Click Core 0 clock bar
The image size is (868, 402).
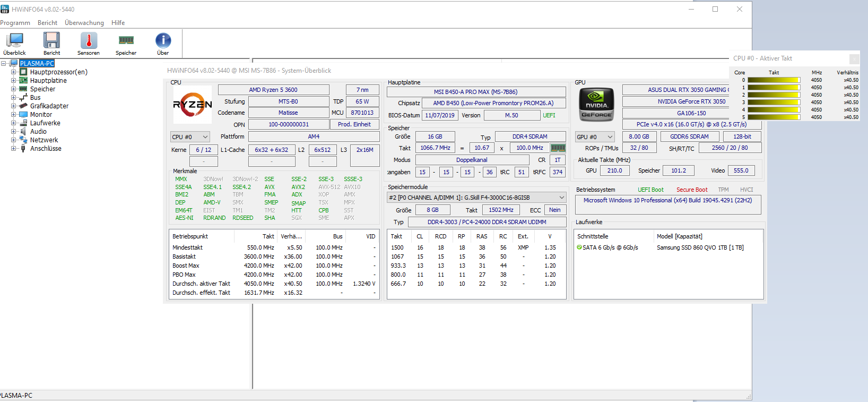coord(774,80)
